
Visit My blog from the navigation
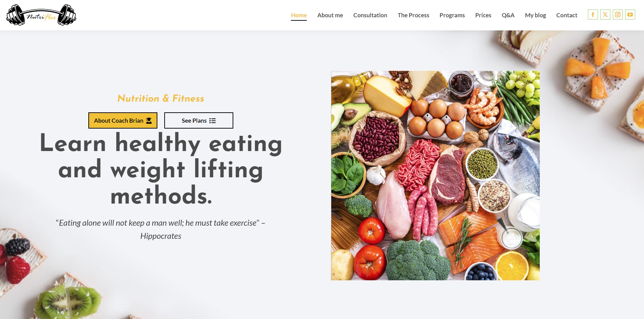click(x=535, y=15)
